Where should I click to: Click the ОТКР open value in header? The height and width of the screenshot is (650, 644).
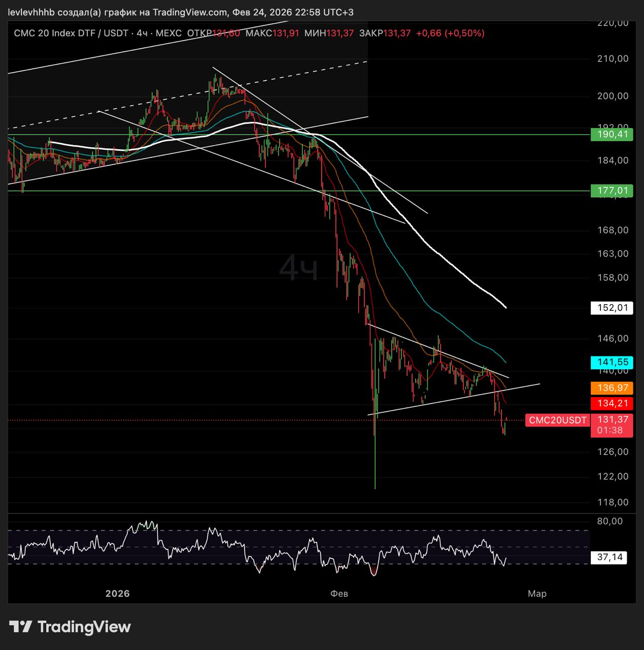click(213, 33)
